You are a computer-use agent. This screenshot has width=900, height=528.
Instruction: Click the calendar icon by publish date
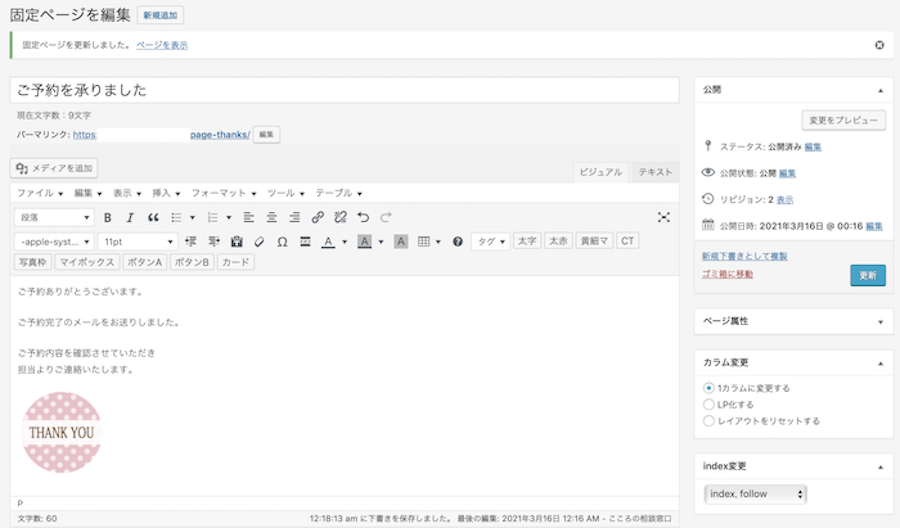tap(708, 224)
